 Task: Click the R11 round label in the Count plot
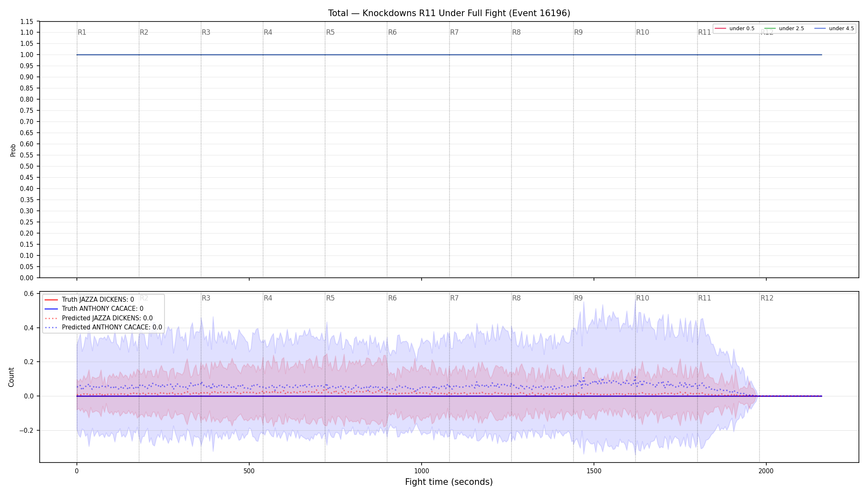click(704, 298)
